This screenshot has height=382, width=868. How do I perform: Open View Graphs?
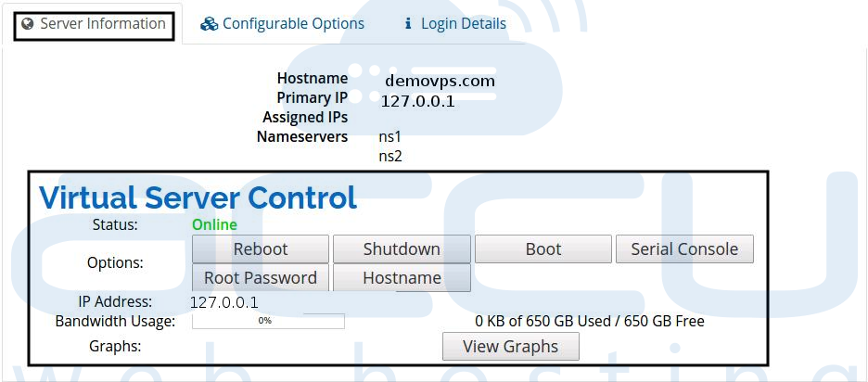click(511, 347)
